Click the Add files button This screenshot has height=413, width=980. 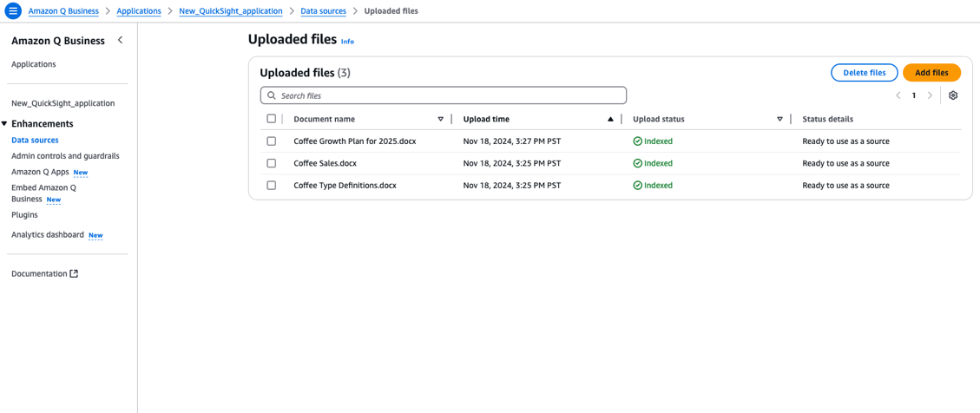pos(932,73)
